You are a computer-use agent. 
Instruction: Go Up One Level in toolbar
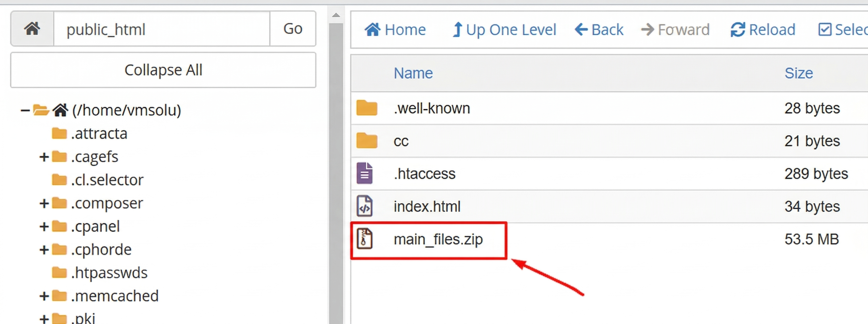(504, 30)
